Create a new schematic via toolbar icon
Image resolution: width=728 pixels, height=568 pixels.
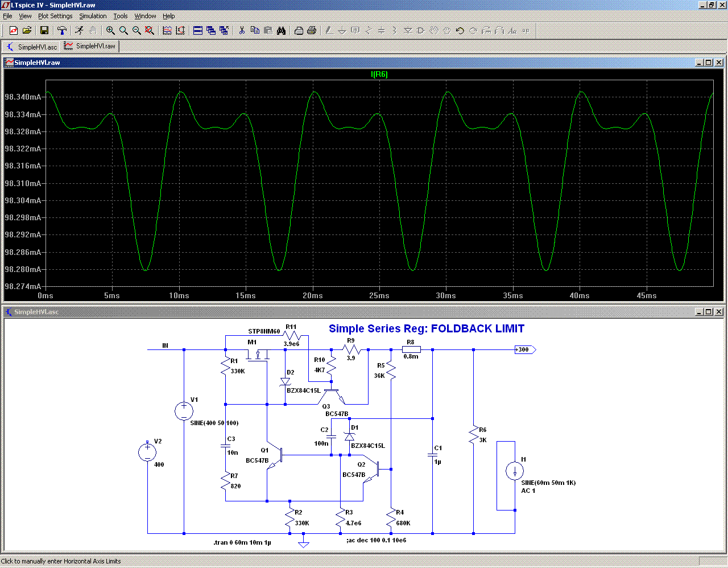pos(14,30)
